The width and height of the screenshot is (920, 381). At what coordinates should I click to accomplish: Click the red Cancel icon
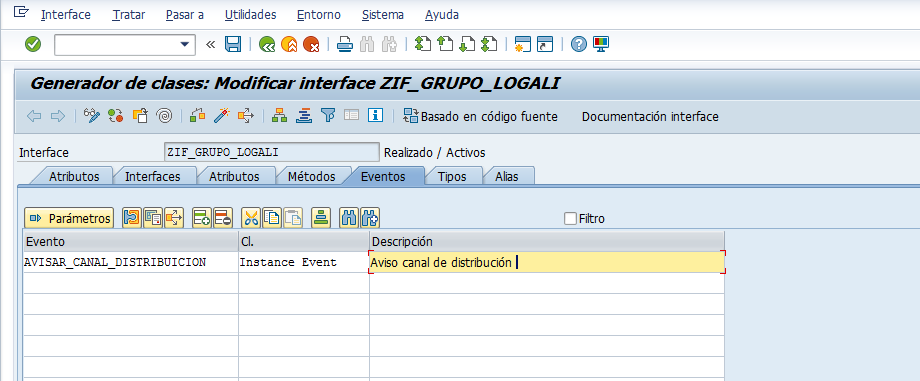tap(311, 44)
